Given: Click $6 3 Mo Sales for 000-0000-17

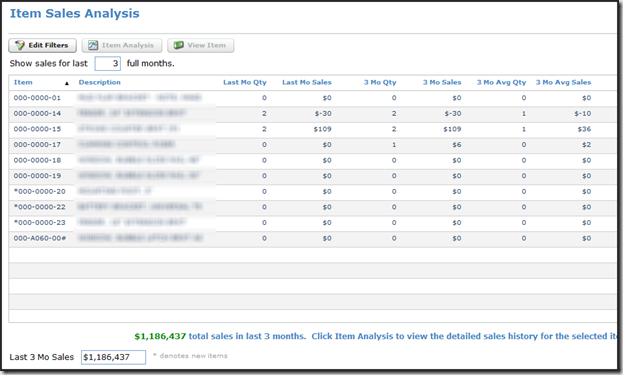Looking at the screenshot, I should 457,145.
